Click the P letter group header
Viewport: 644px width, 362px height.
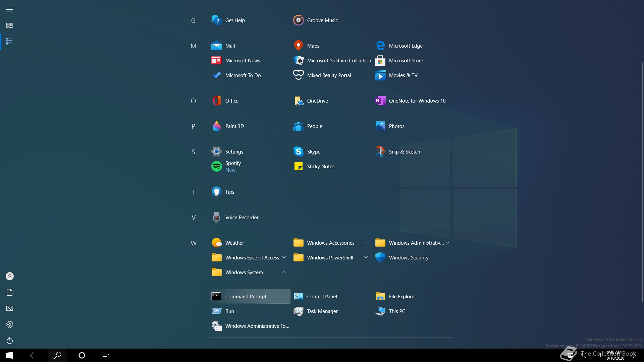[194, 126]
